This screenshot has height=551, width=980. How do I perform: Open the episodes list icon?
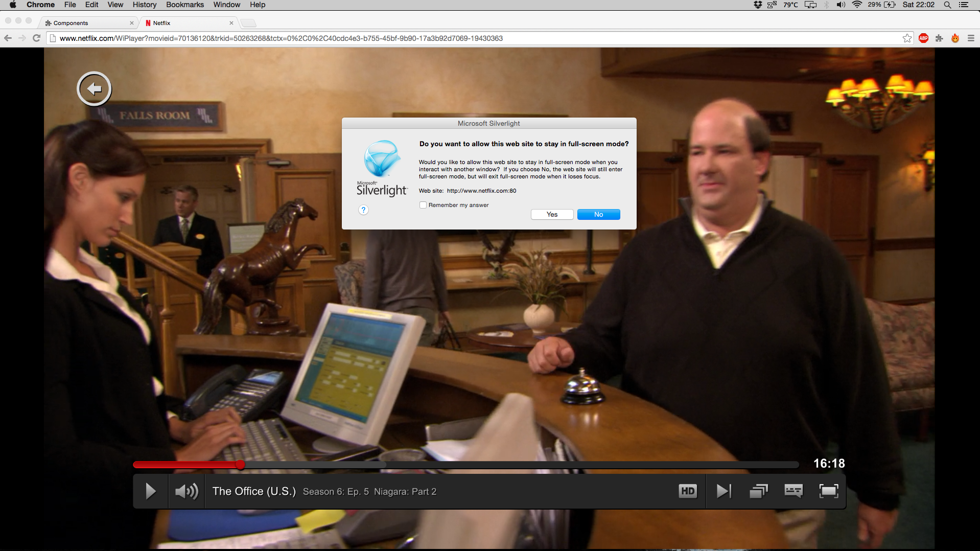(x=759, y=491)
